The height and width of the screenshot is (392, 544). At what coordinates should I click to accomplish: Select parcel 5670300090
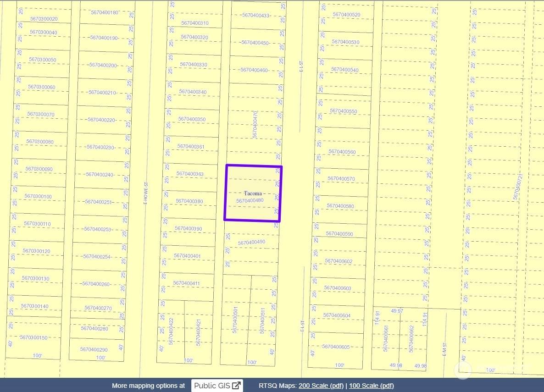[39, 169]
